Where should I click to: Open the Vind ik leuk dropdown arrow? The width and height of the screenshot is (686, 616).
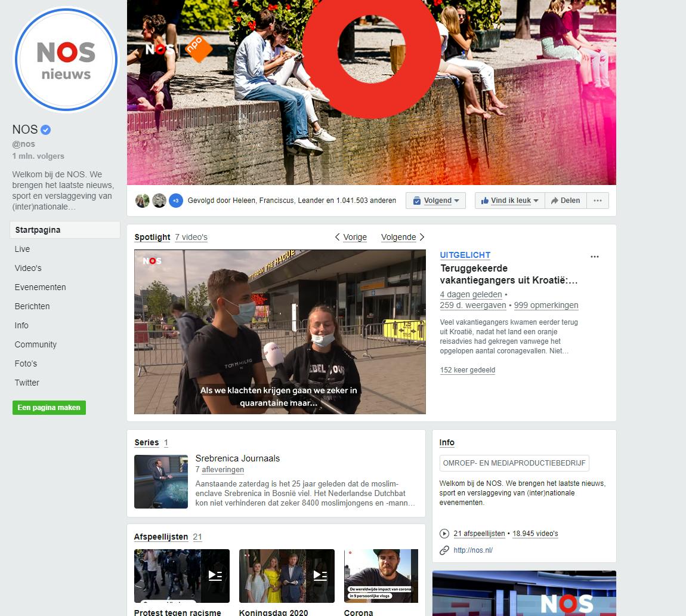536,201
